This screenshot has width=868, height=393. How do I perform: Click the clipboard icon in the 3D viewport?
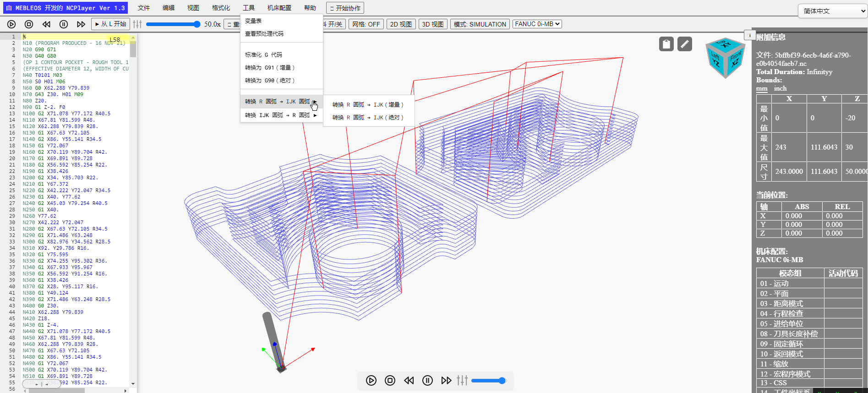tap(666, 44)
